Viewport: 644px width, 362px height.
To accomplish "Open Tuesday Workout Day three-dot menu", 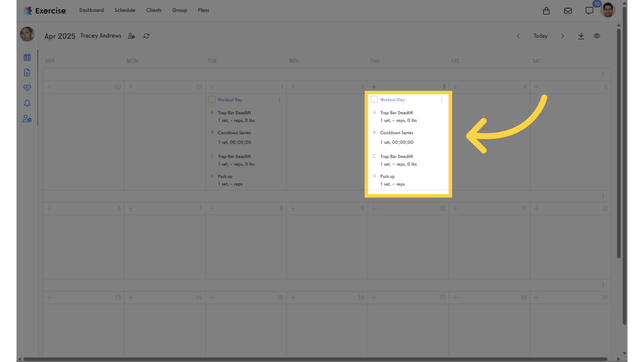I will tap(279, 99).
